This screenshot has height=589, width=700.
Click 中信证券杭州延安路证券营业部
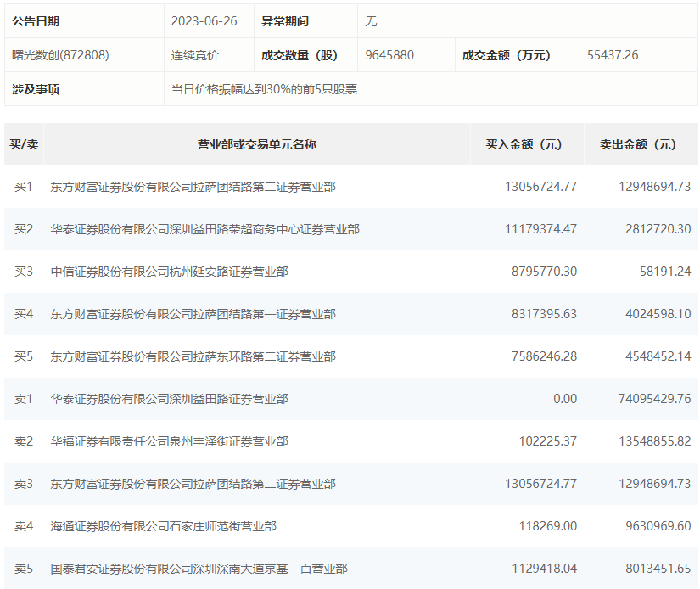coord(169,271)
